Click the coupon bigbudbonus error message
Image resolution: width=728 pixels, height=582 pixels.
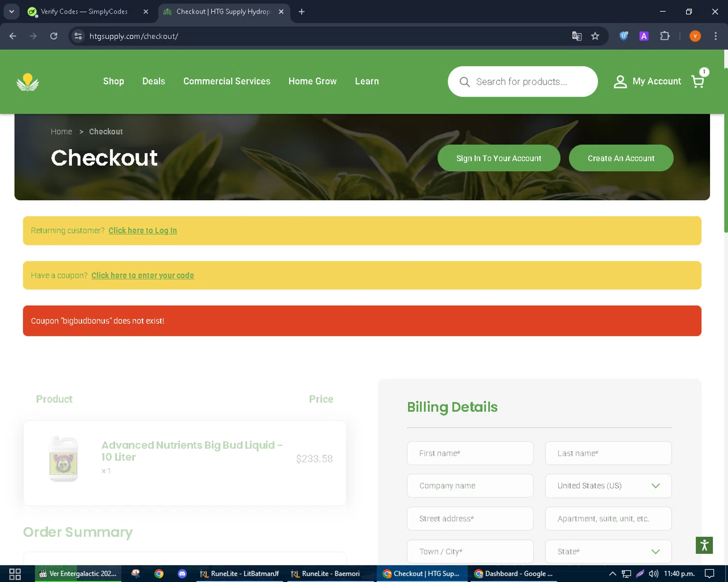coord(362,321)
